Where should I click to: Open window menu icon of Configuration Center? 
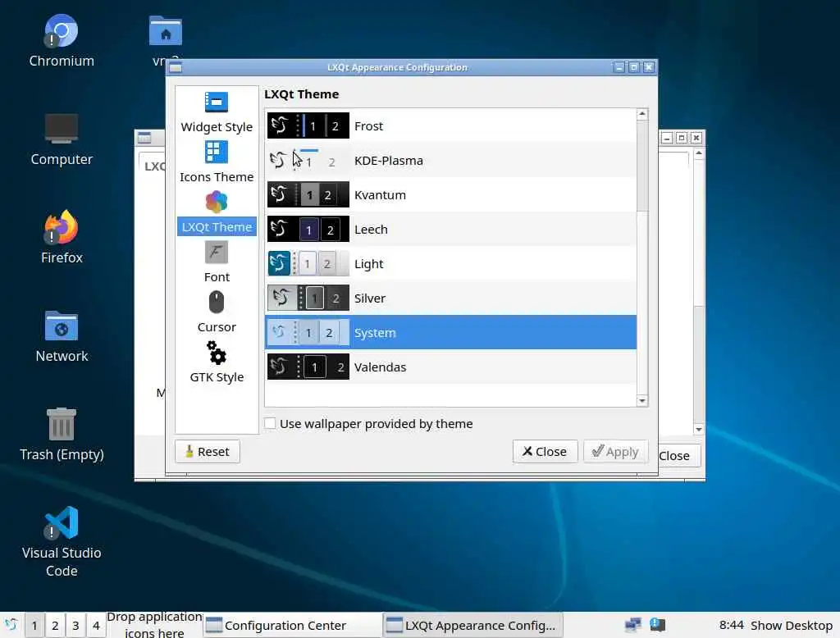[144, 138]
